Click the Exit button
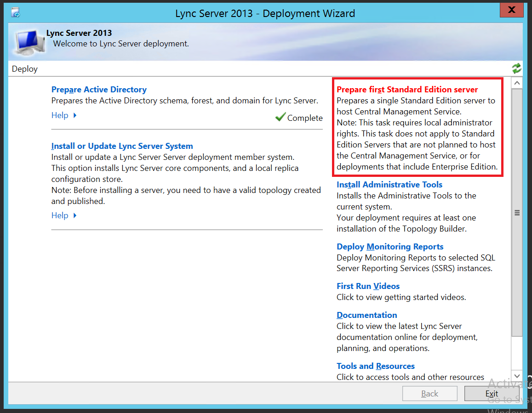This screenshot has width=532, height=413. pos(492,393)
